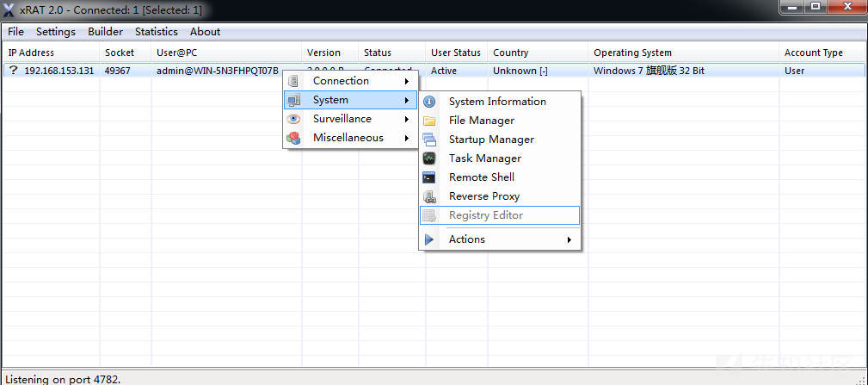
Task: Close the xRAT window
Action: (x=847, y=7)
